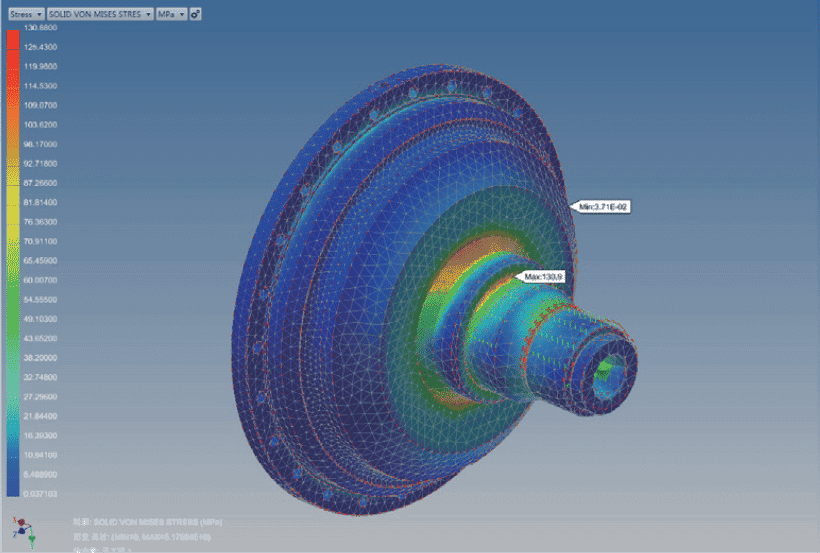Viewport: 820px width, 553px height.
Task: Click the XYZ orientation triad
Action: (24, 532)
